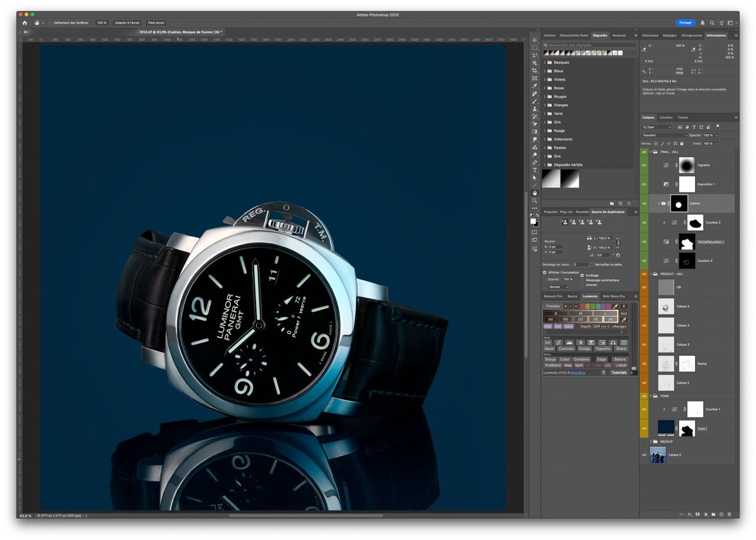Image resolution: width=756 pixels, height=540 pixels.
Task: Toggle visibility of Courbes 4 layer
Action: pyautogui.click(x=644, y=260)
